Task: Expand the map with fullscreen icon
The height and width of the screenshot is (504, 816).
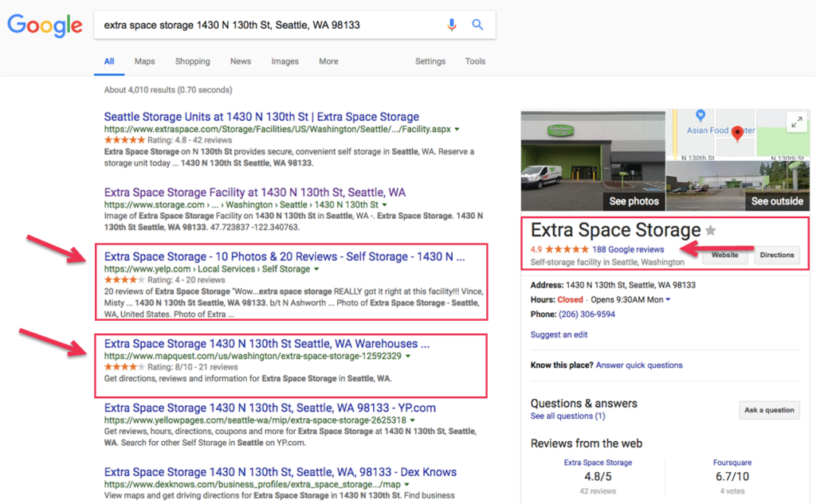Action: (796, 122)
